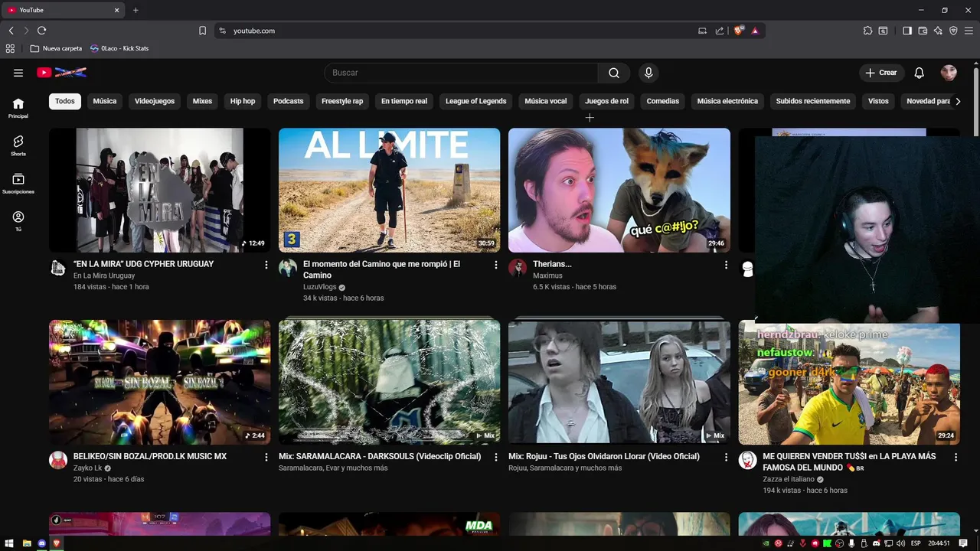Image resolution: width=980 pixels, height=551 pixels.
Task: Open the account avatar menu
Action: pos(949,73)
